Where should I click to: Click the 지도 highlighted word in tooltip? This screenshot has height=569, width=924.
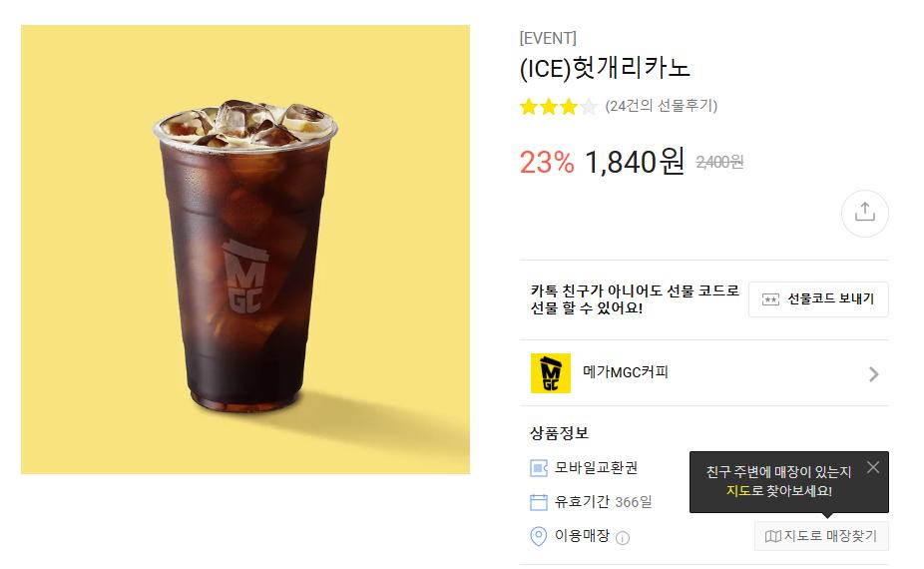738,490
